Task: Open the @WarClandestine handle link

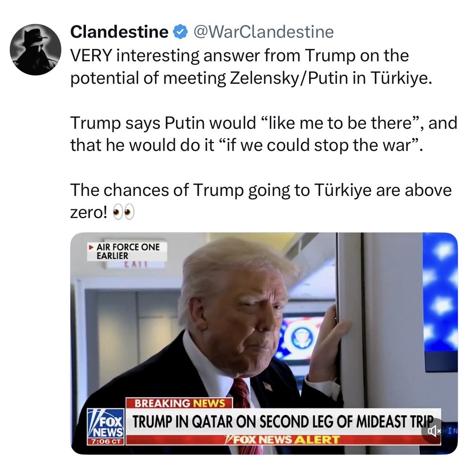Action: tap(264, 32)
